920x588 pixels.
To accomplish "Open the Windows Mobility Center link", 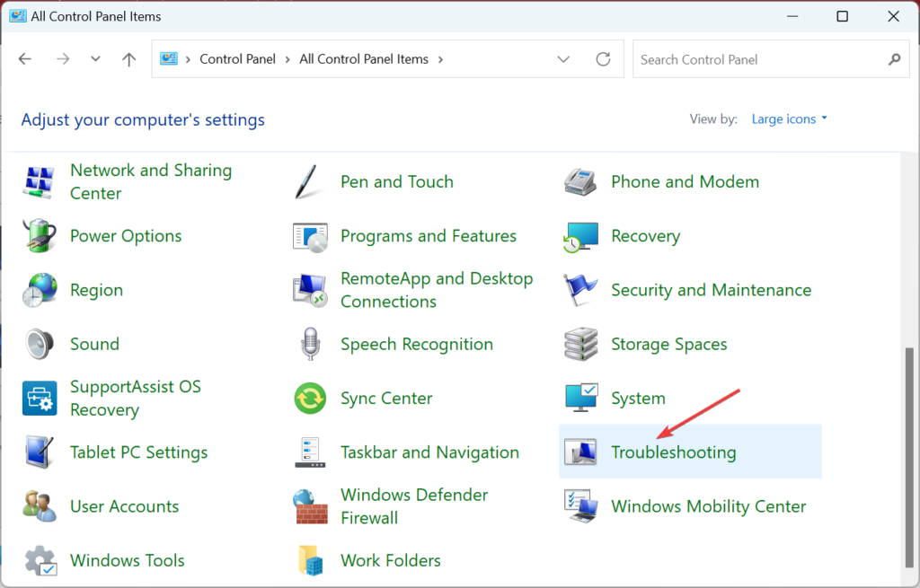I will point(709,506).
